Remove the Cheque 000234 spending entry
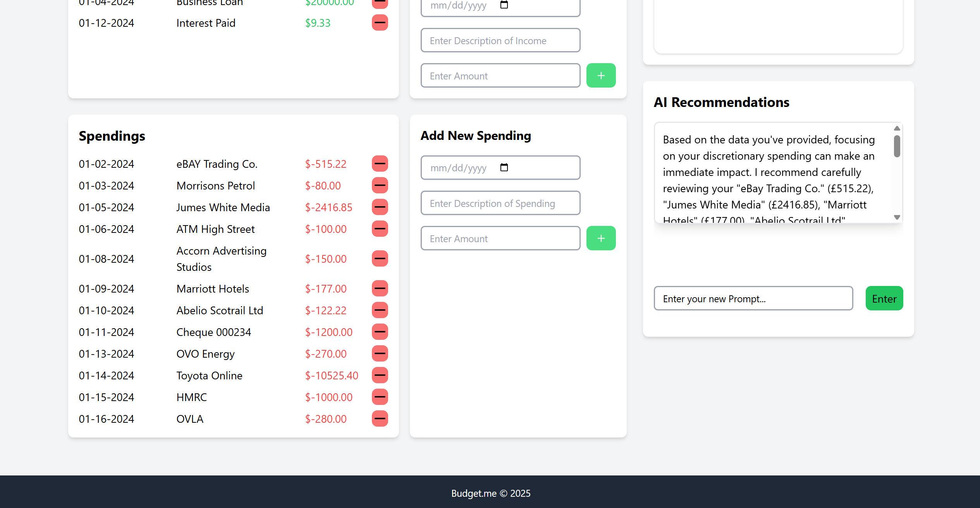The height and width of the screenshot is (508, 980). click(380, 332)
